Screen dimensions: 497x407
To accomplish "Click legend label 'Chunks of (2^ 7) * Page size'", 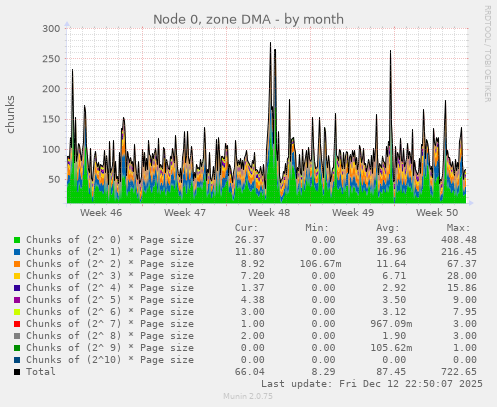I will tap(110, 324).
